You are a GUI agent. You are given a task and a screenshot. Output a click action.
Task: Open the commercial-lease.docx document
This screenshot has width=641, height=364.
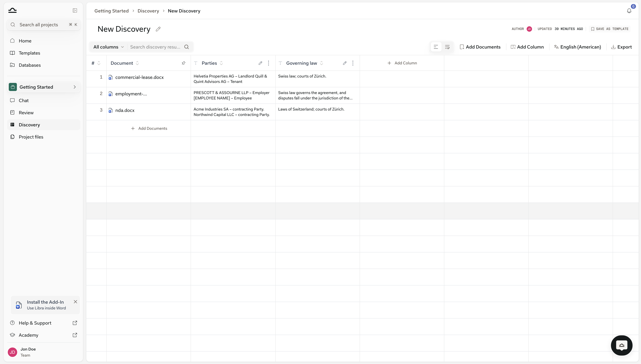pyautogui.click(x=139, y=77)
